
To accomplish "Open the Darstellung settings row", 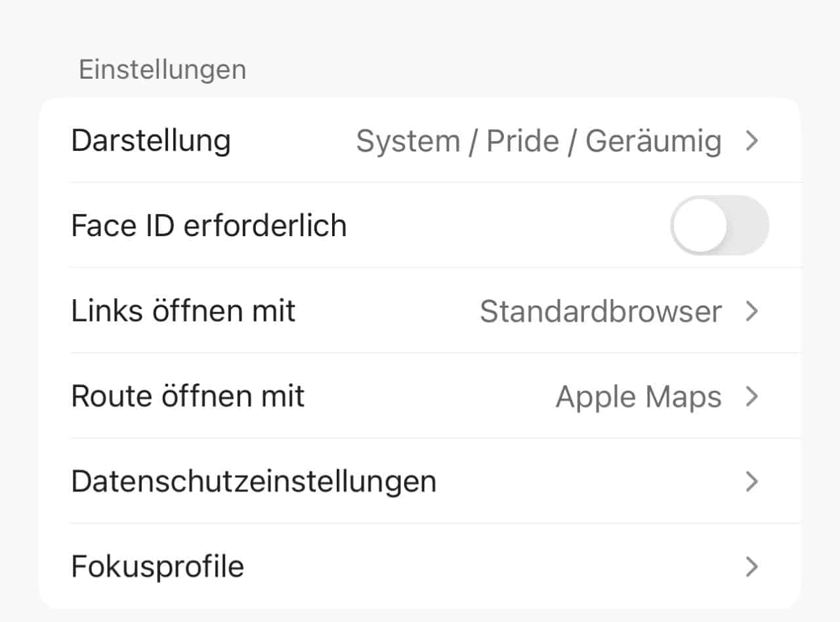I will 151,141.
